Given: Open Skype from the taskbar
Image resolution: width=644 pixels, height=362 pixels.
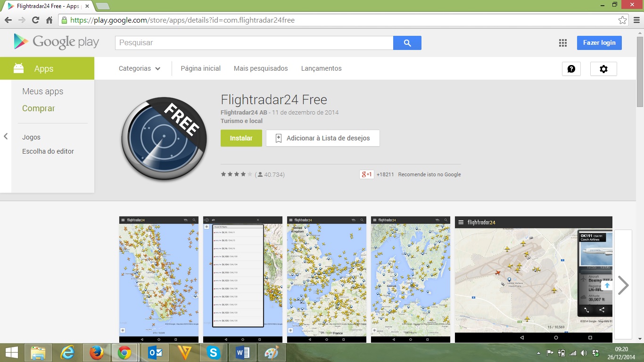Looking at the screenshot, I should 213,353.
